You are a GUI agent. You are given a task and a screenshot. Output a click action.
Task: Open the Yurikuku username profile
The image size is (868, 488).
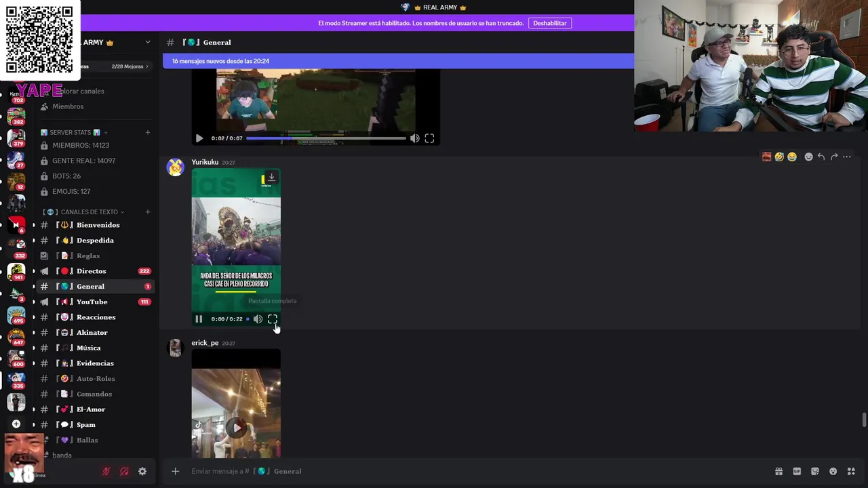pos(205,162)
